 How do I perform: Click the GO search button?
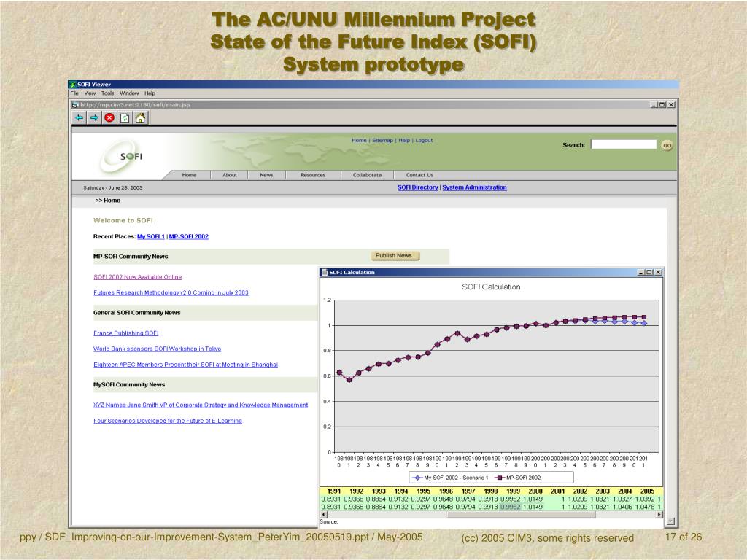click(x=667, y=146)
